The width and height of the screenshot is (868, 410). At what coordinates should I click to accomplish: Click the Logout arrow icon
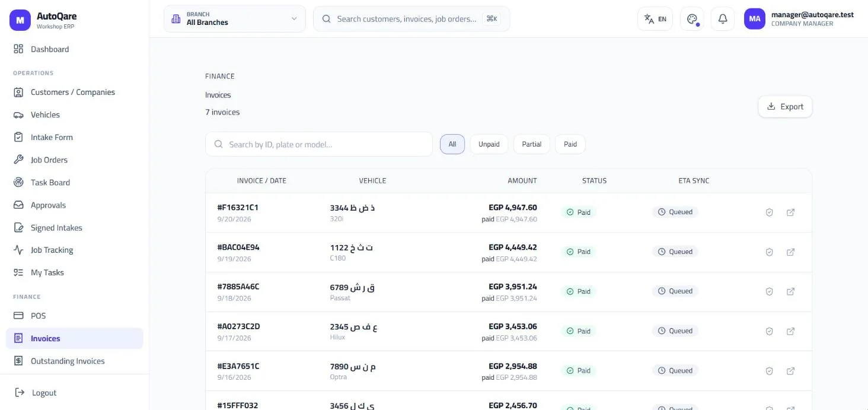point(20,392)
